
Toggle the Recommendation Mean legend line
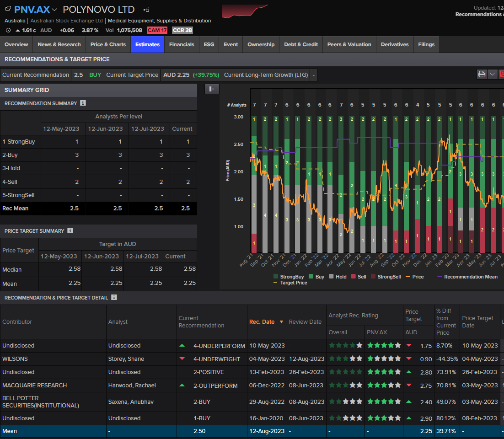[x=467, y=277]
